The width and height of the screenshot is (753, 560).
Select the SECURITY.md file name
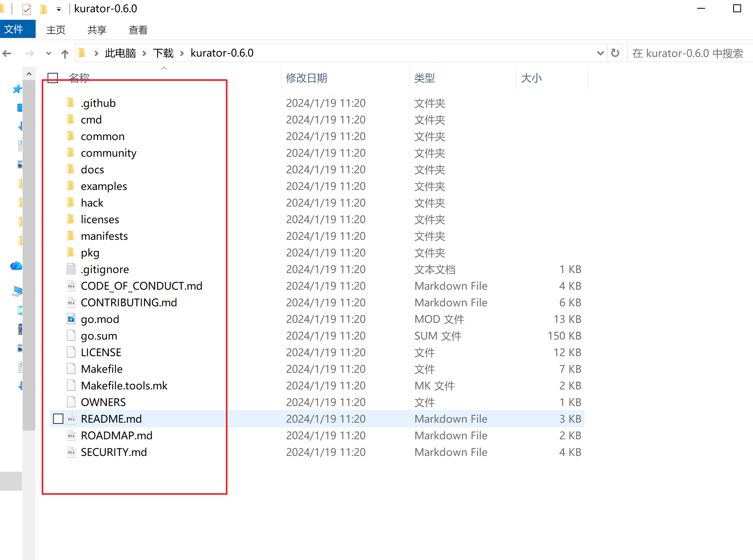pos(114,452)
